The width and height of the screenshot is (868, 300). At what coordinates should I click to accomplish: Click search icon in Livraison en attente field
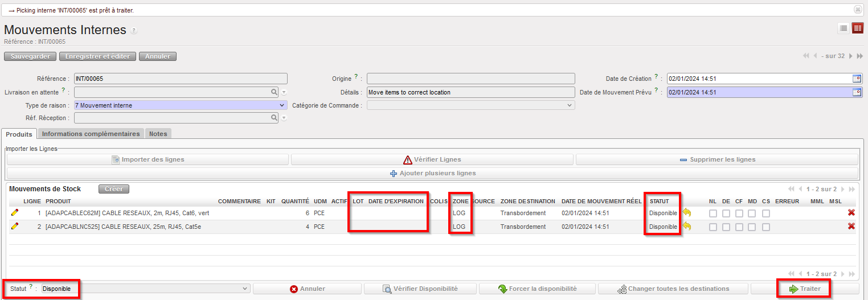point(274,92)
